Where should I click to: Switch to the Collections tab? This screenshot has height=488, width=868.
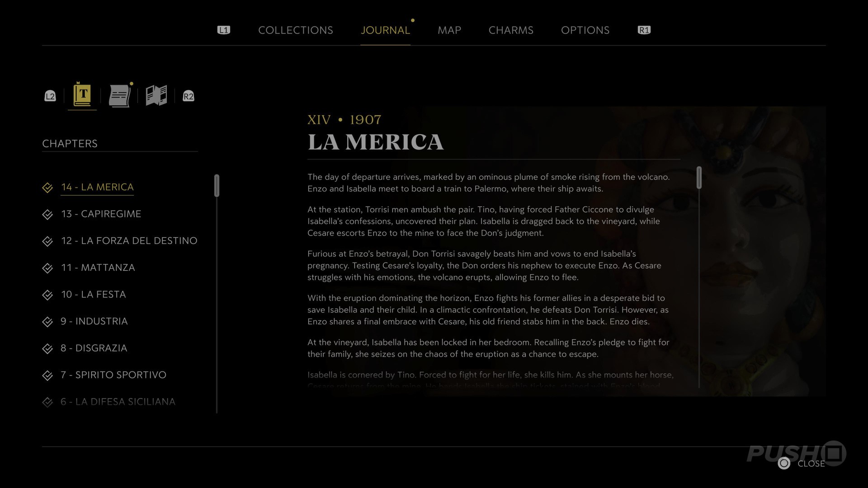click(295, 30)
